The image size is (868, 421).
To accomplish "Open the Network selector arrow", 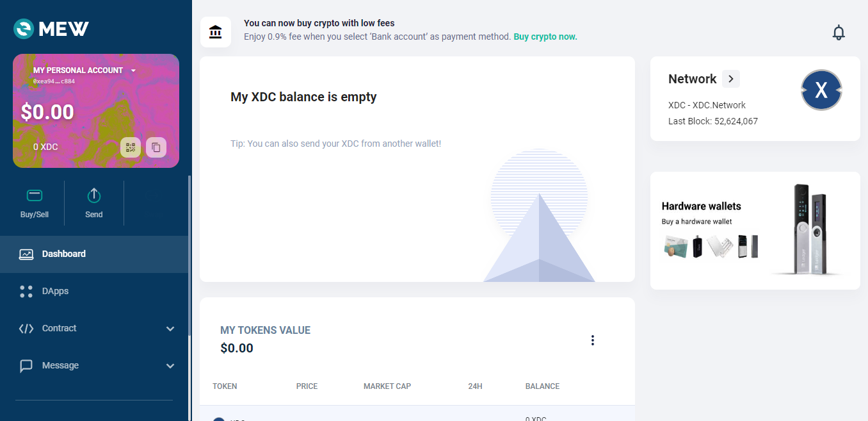I will point(731,79).
